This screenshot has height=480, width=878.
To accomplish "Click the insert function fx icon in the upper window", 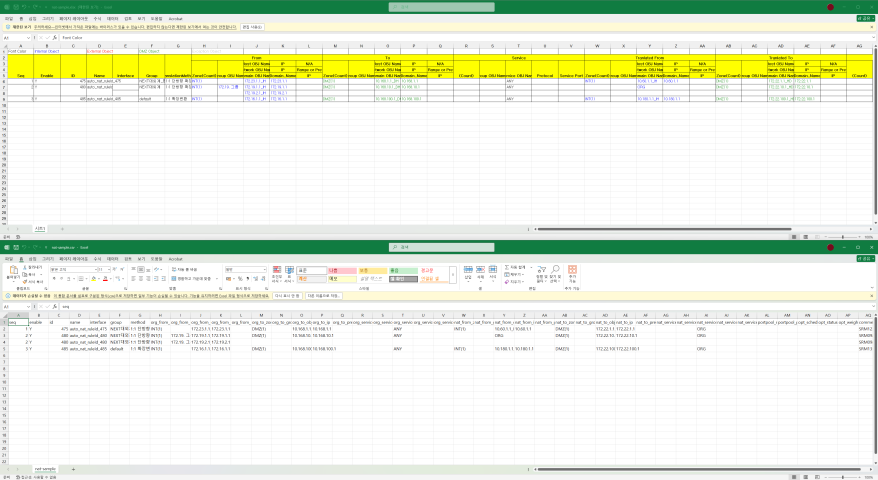I will 54,38.
